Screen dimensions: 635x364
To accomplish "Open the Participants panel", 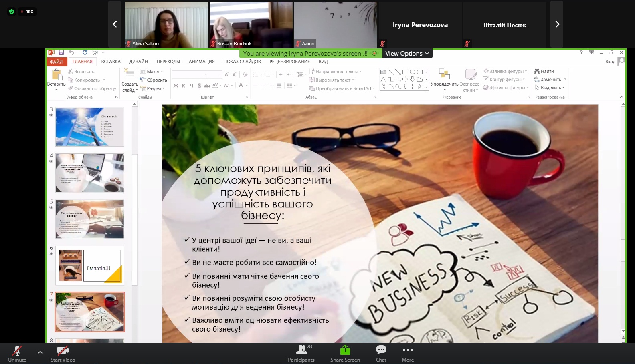I will pyautogui.click(x=301, y=354).
